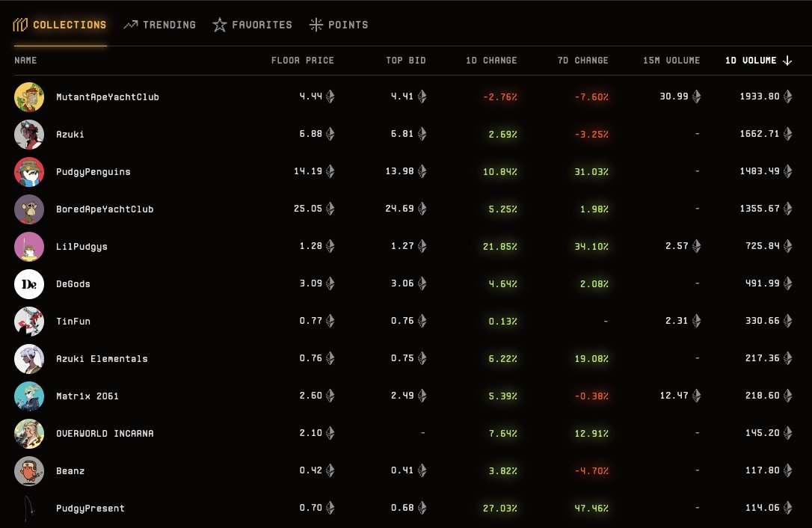812x528 pixels.
Task: Sort by 1D Volume descending arrow
Action: pyautogui.click(x=787, y=61)
